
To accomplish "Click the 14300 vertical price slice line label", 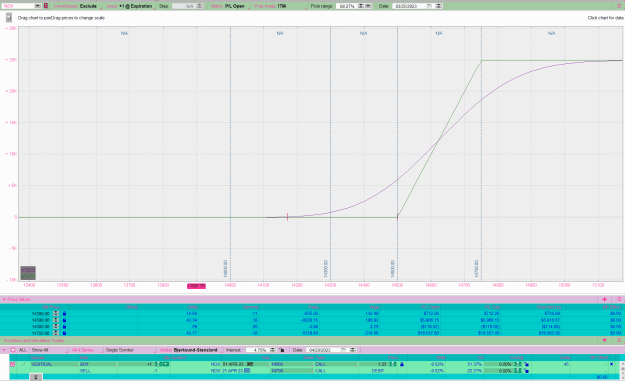I will [x=326, y=269].
